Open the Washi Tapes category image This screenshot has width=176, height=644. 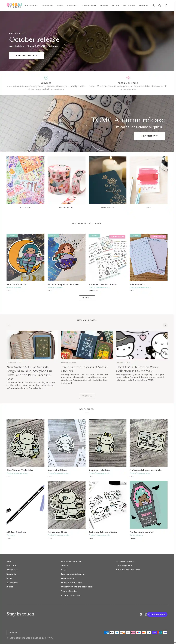66,180
